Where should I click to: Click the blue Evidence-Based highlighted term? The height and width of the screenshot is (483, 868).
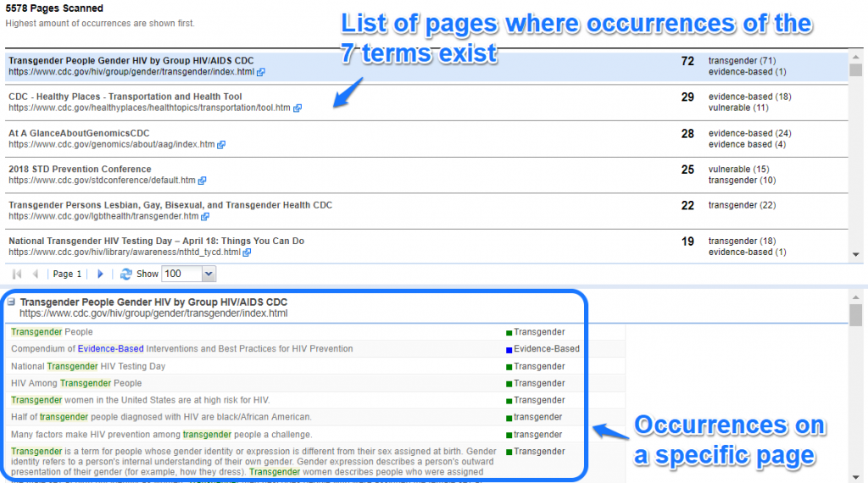[110, 349]
